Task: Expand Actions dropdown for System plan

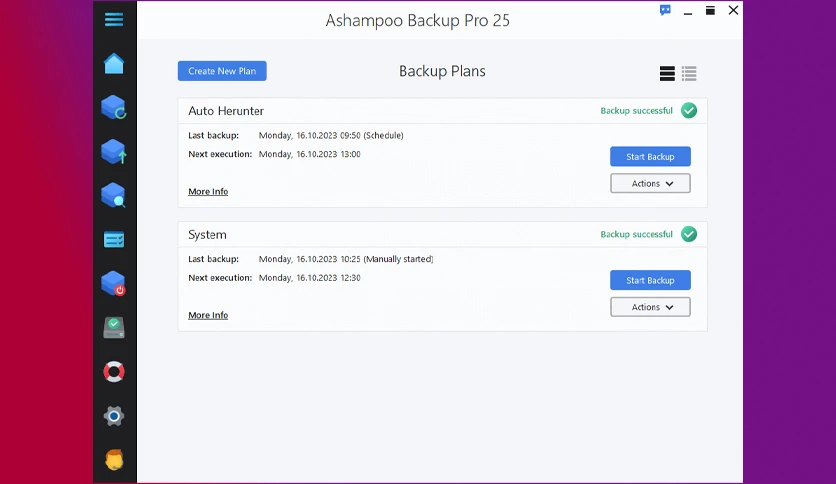Action: [x=650, y=307]
